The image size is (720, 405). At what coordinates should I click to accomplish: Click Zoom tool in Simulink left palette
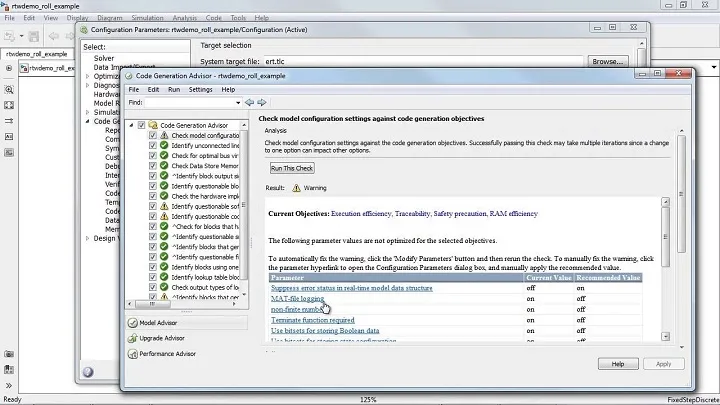9,90
